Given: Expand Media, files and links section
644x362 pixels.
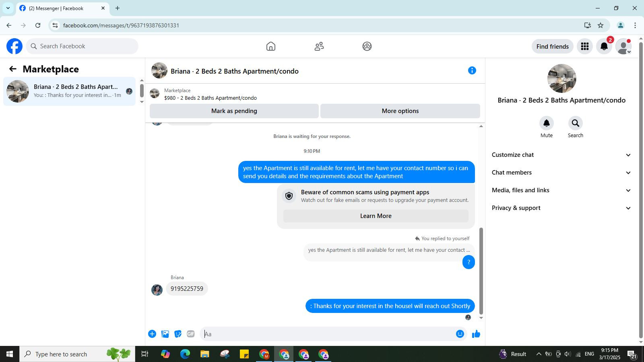Looking at the screenshot, I should tap(561, 190).
